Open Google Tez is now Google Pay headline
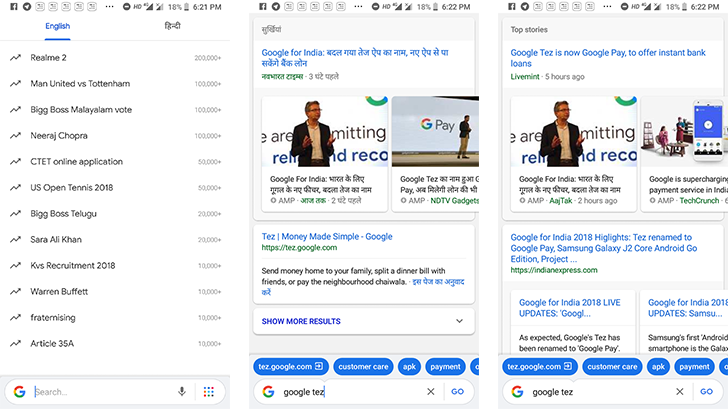Viewport: 728px width, 409px height. click(x=608, y=58)
